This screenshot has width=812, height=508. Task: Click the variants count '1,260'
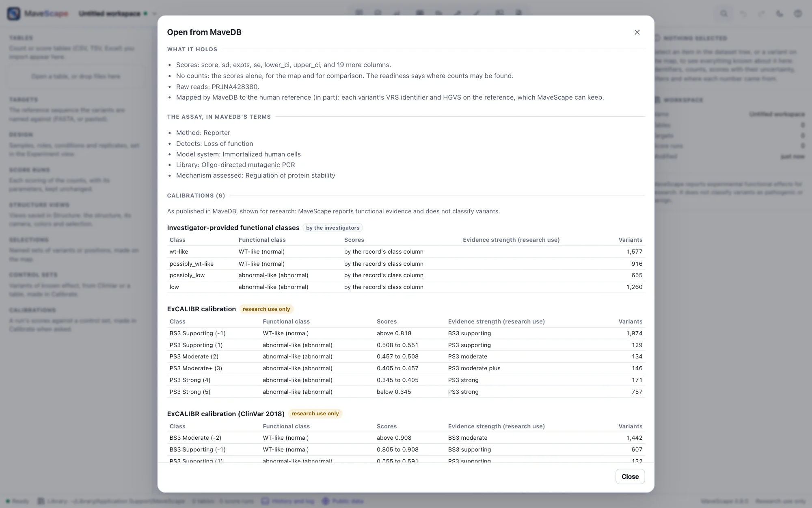634,287
